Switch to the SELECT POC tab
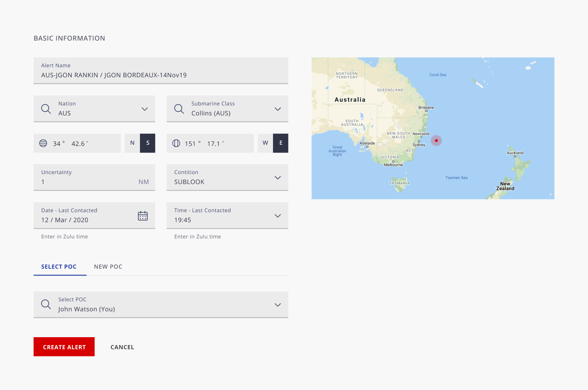588x390 pixels. point(59,267)
